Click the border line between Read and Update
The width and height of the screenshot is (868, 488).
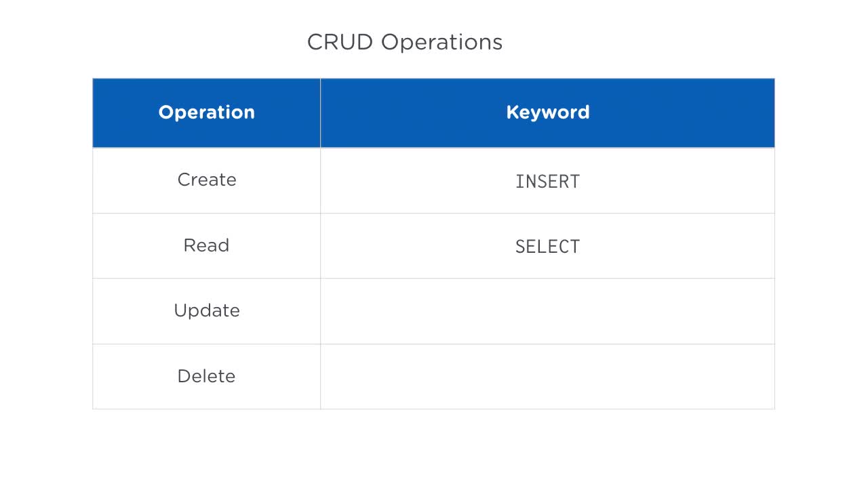[206, 278]
